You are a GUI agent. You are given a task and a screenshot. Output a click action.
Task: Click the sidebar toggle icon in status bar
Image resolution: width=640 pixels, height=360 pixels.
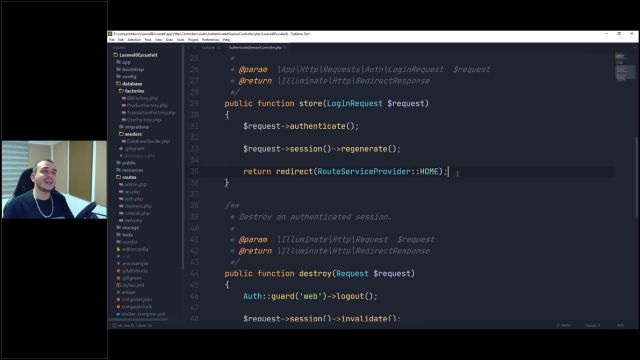(x=114, y=326)
